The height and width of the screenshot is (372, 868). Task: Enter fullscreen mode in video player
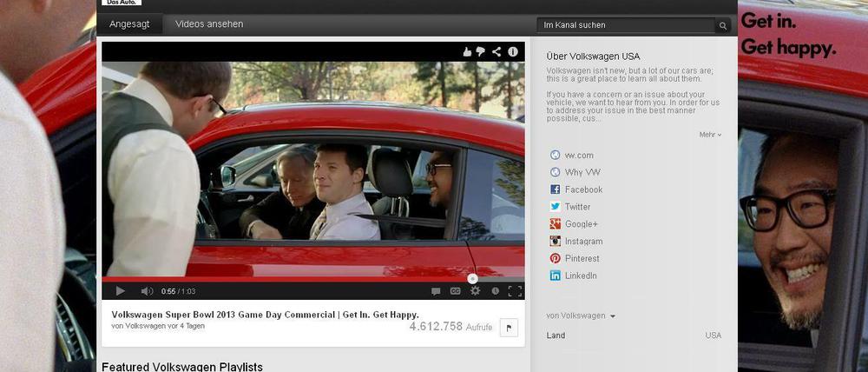coord(515,291)
